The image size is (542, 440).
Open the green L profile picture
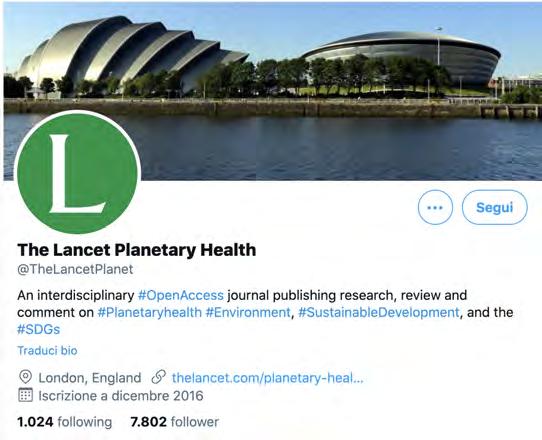(x=77, y=172)
